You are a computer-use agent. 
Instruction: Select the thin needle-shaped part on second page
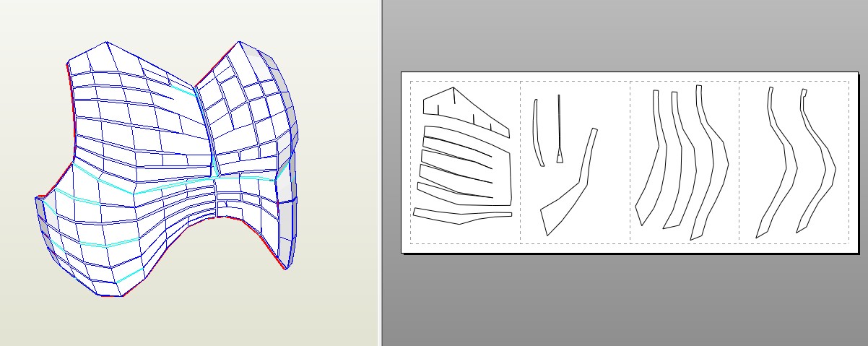[x=560, y=130]
